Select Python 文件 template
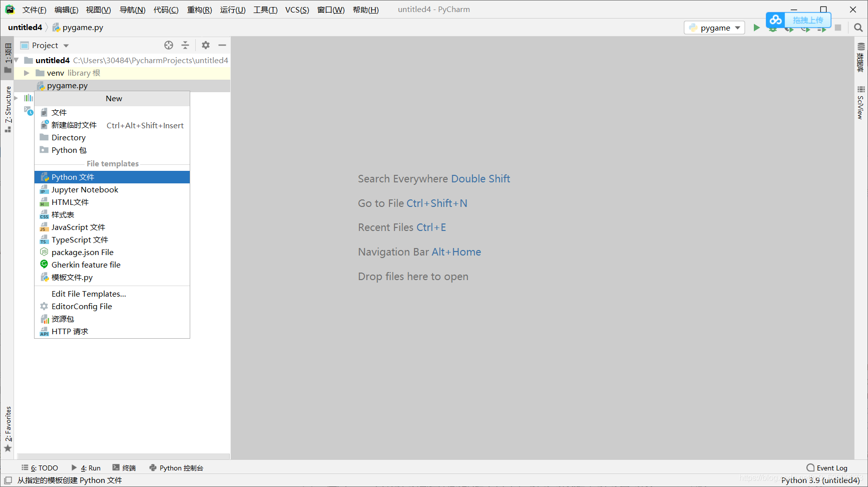Viewport: 868px width, 487px height. click(112, 177)
